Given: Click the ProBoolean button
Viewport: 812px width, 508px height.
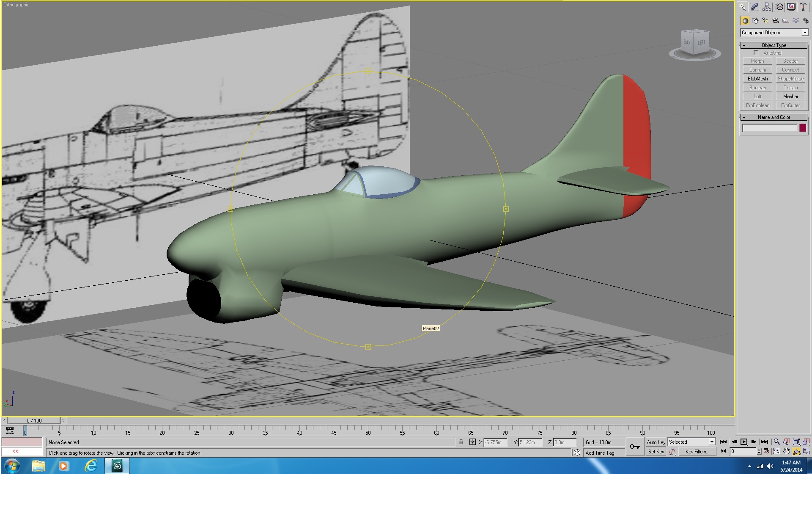Looking at the screenshot, I should [x=757, y=105].
